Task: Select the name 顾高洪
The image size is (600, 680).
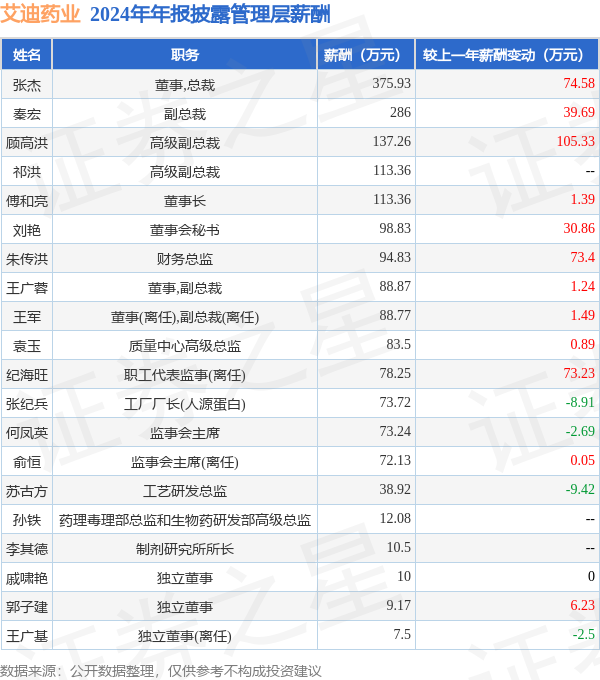Action: click(x=27, y=143)
